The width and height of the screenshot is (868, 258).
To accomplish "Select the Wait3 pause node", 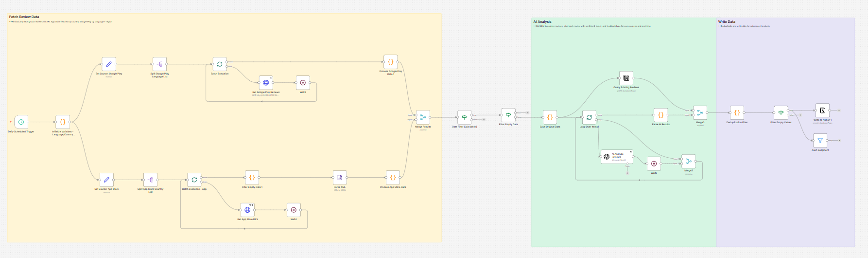I will (303, 83).
